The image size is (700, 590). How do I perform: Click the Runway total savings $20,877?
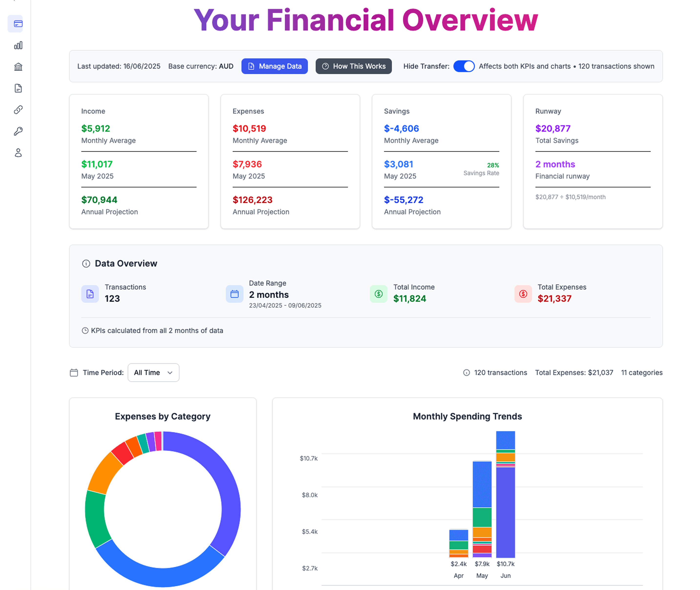point(553,129)
